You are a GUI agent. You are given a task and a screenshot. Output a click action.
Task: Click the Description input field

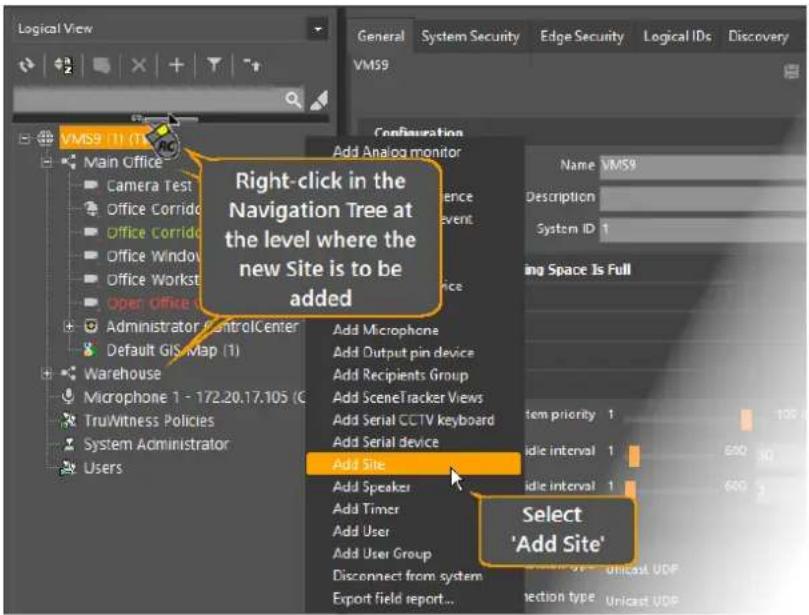coord(703,198)
